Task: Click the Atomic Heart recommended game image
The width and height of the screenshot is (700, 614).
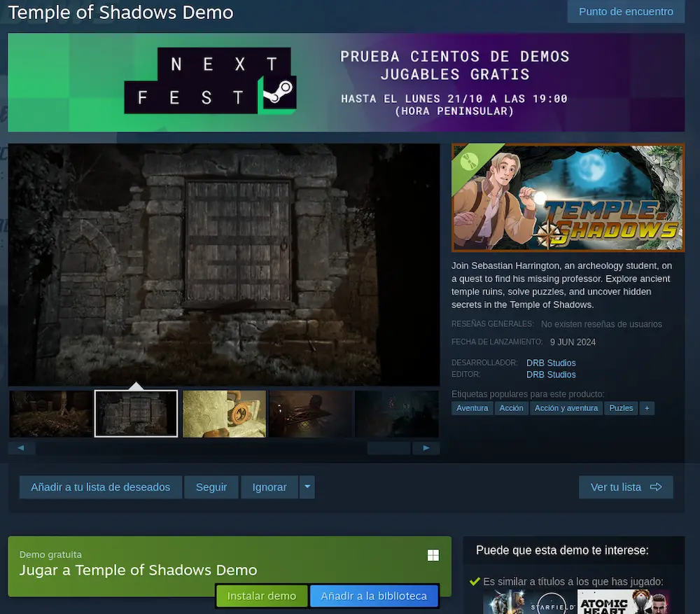Action: click(623, 602)
